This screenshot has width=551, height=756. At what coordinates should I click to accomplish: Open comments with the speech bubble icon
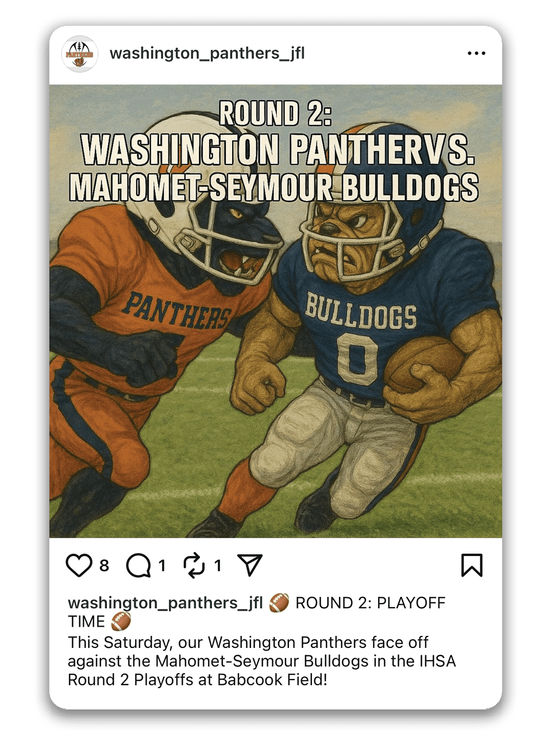[x=138, y=565]
